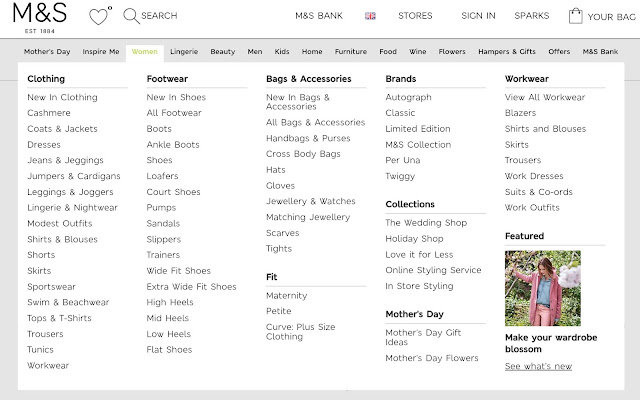Screen dimensions: 640x400
Task: Switch to the Lingerie menu tab
Action: (x=184, y=51)
